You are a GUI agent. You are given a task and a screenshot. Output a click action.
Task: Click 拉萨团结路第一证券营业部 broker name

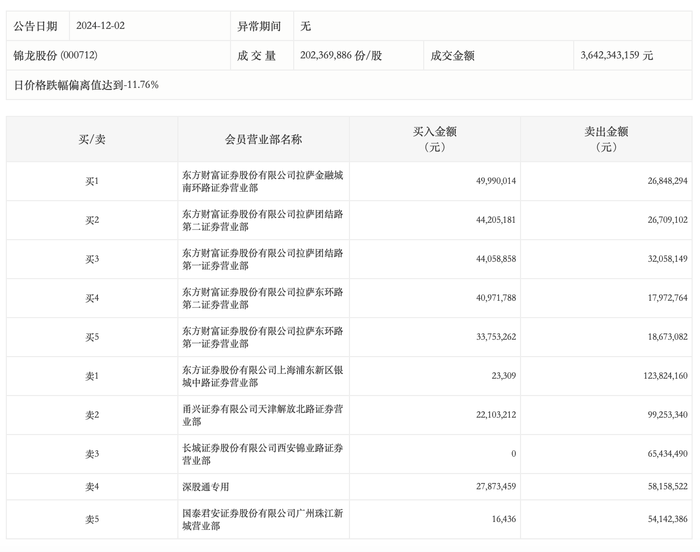click(262, 259)
